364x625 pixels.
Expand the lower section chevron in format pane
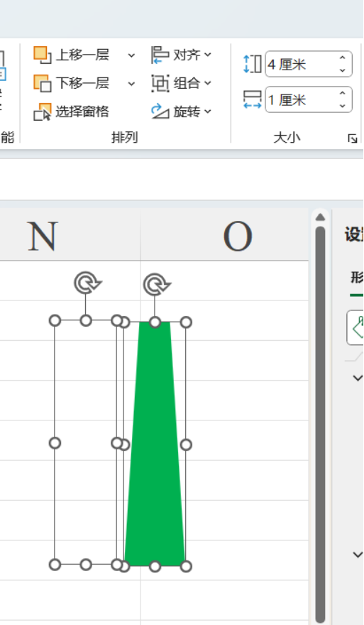pyautogui.click(x=358, y=555)
